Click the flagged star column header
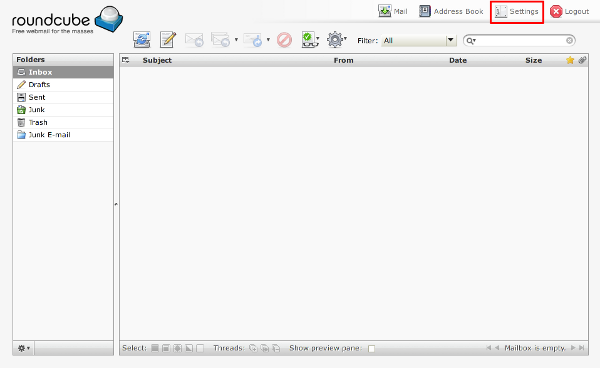This screenshot has height=368, width=600. tap(570, 60)
